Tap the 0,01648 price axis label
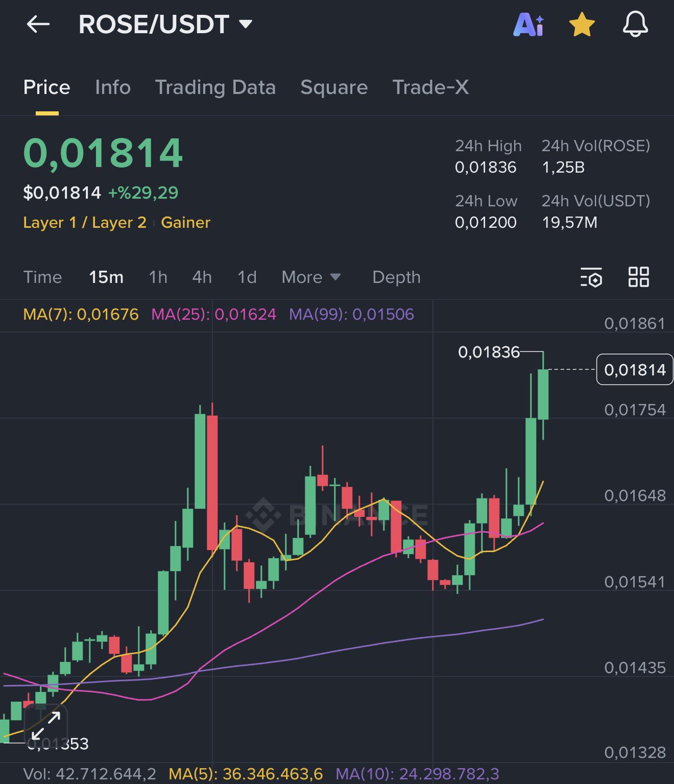This screenshot has width=674, height=784. point(635,495)
